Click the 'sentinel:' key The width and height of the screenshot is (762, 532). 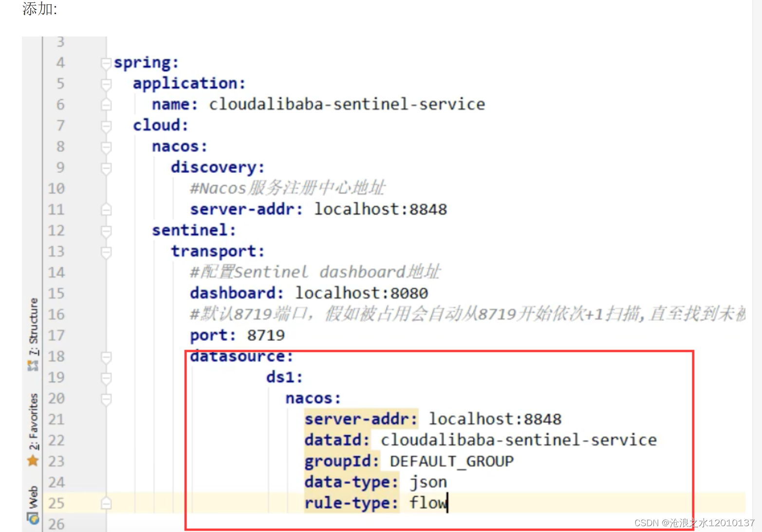click(194, 230)
